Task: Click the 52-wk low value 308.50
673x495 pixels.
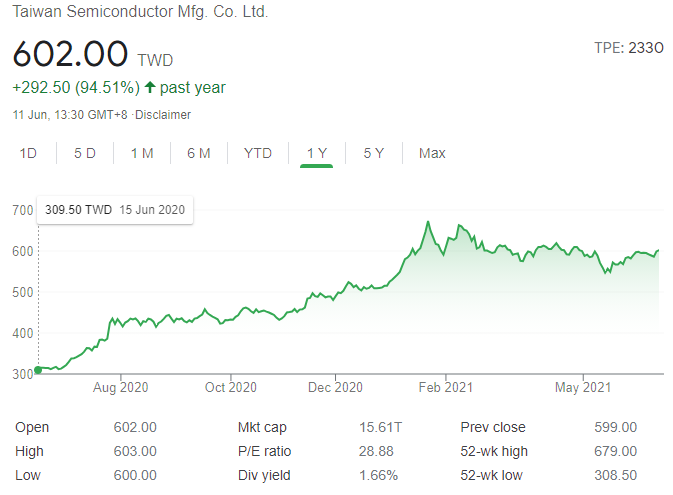Action: coord(615,475)
